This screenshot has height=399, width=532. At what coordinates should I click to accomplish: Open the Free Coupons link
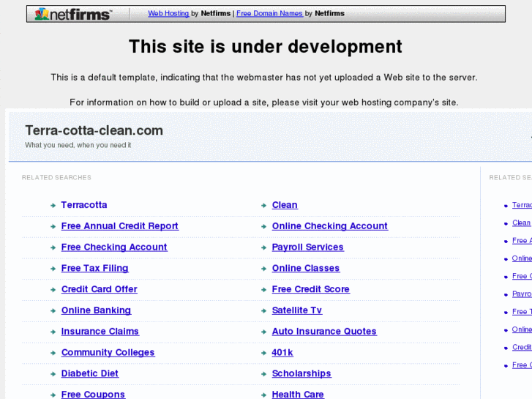point(93,395)
